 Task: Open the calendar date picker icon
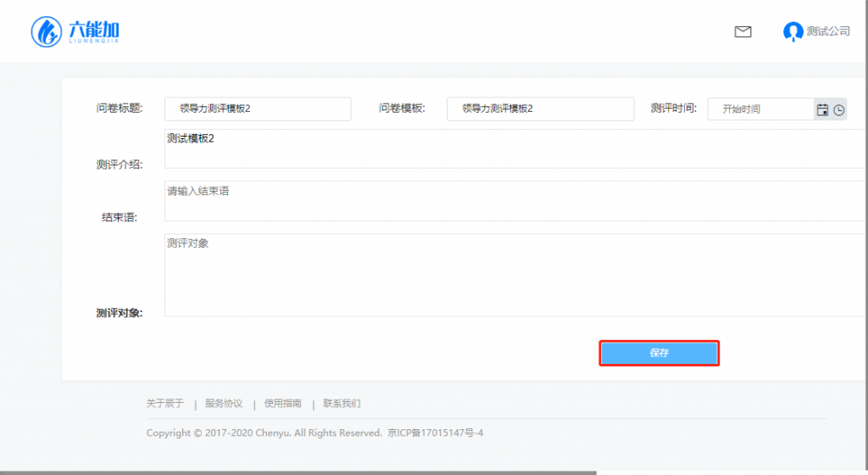pos(822,109)
